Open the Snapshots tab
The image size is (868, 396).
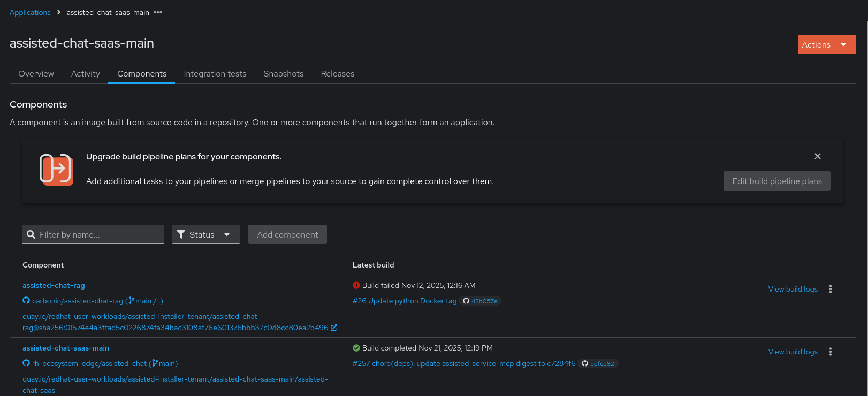coord(283,74)
